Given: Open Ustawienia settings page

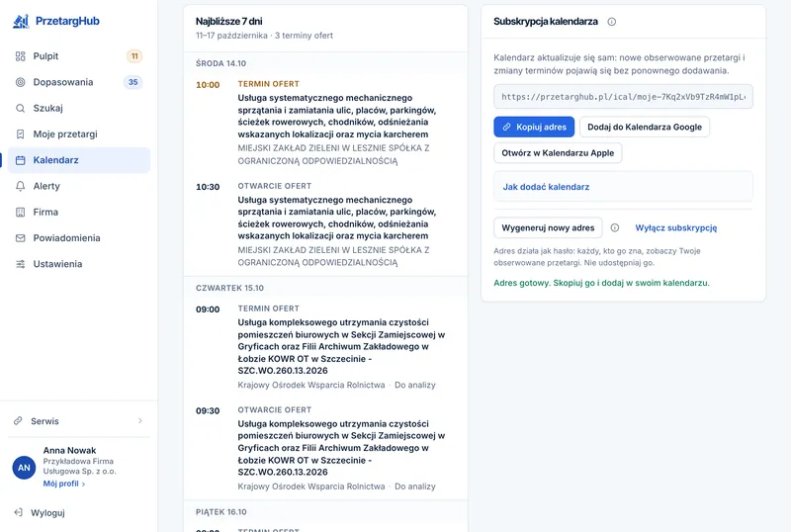Looking at the screenshot, I should click(x=79, y=264).
